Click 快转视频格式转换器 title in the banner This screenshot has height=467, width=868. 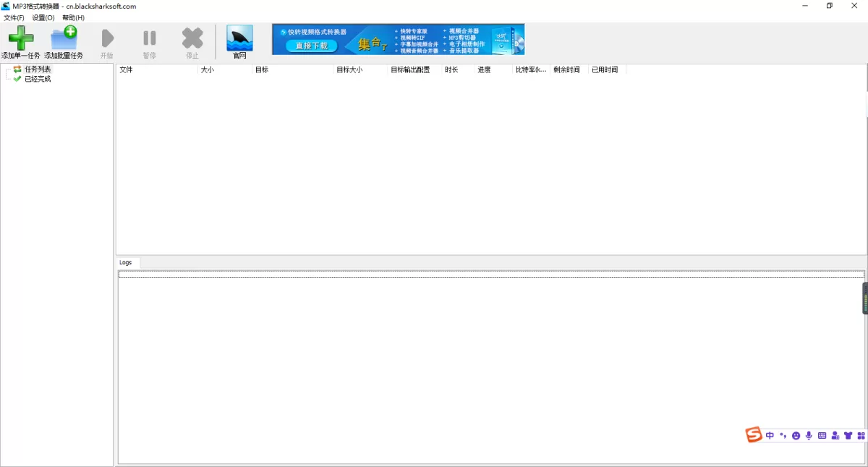(x=318, y=32)
